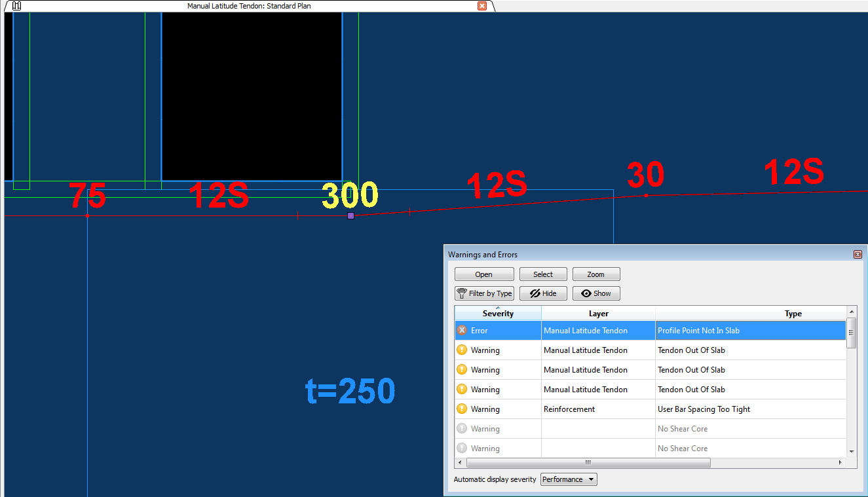This screenshot has width=868, height=497.
Task: Select the Error row Profile Point Not In Slab
Action: [x=651, y=331]
